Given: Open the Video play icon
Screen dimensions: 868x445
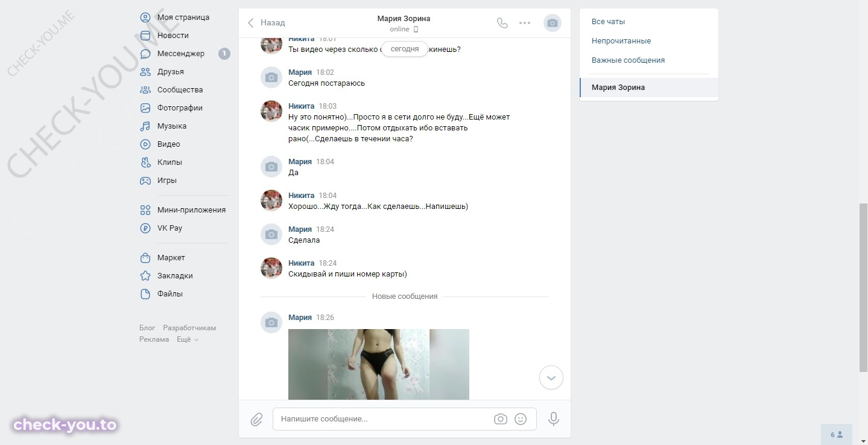Looking at the screenshot, I should pos(145,144).
